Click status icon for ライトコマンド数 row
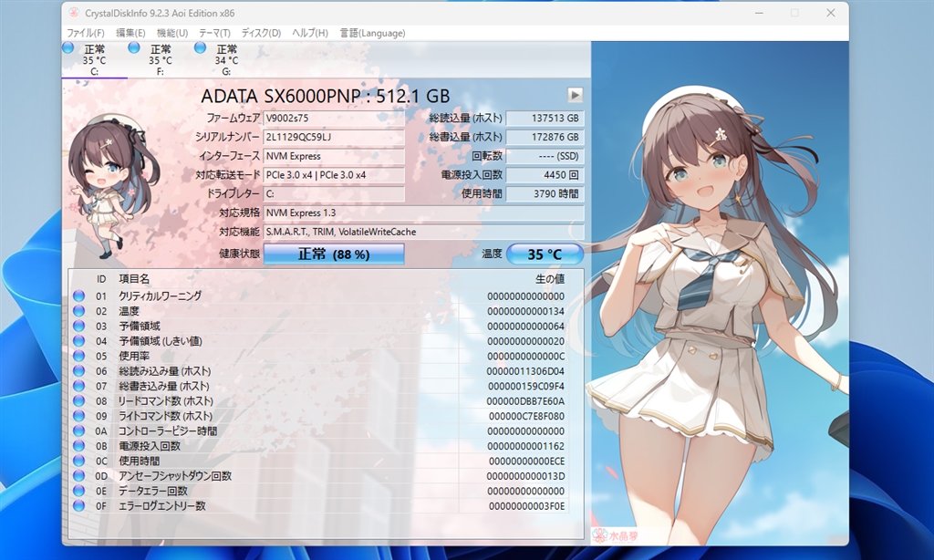 pos(78,416)
